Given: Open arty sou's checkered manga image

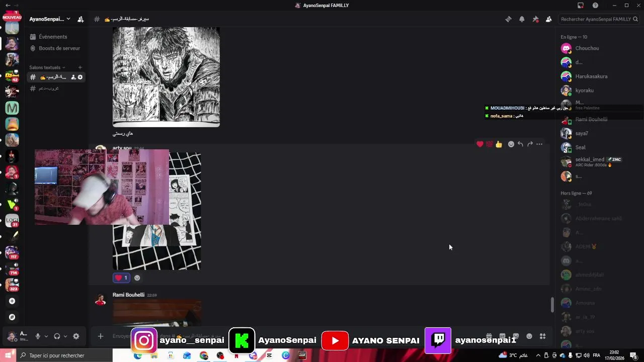Looking at the screenshot, I should (157, 211).
